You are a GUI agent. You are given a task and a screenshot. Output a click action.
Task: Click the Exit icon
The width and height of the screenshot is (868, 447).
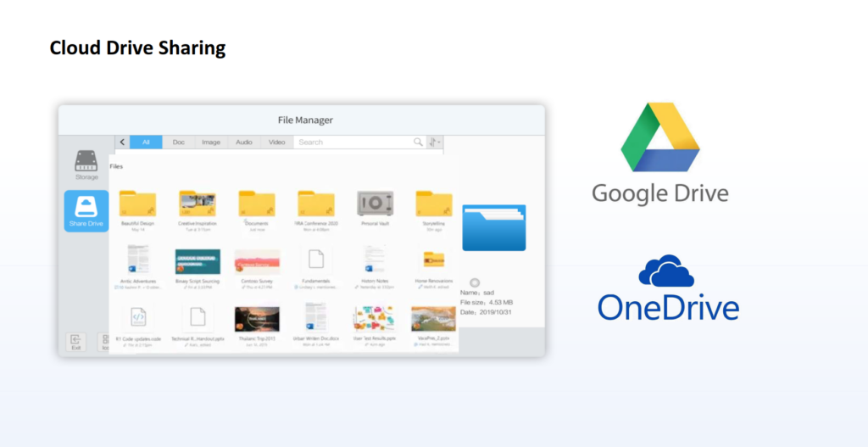coord(75,341)
